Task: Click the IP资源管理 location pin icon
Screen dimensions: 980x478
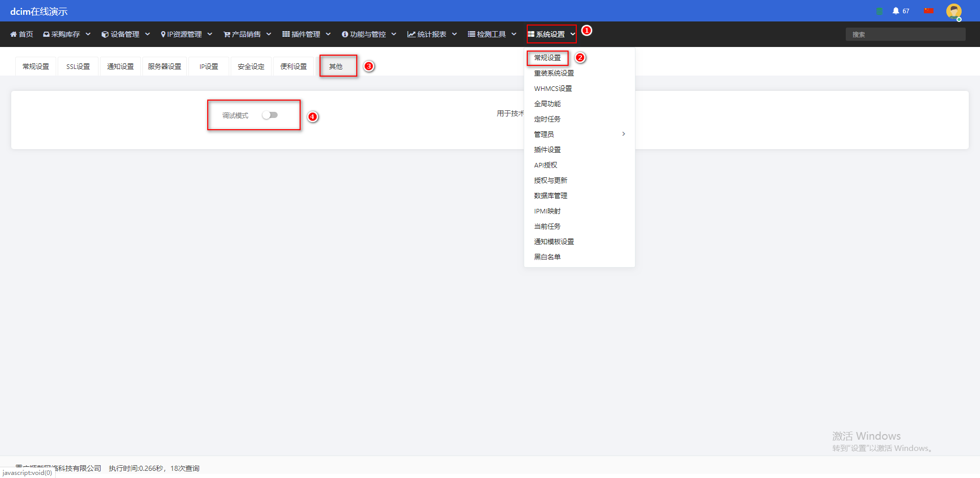Action: point(163,34)
